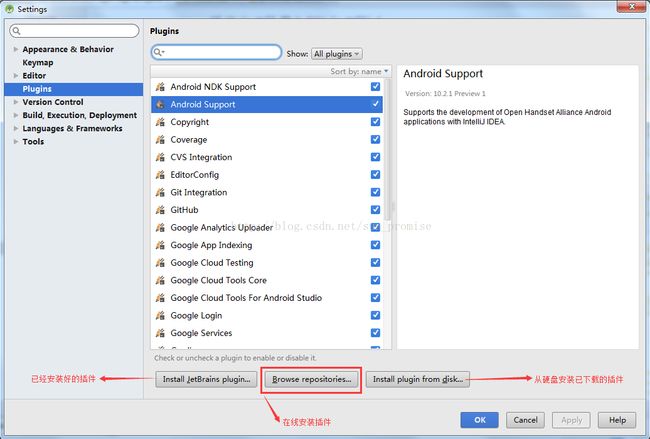Viewport: 650px width, 439px height.
Task: Disable the CVS Integration plugin checkbox
Action: pyautogui.click(x=375, y=157)
